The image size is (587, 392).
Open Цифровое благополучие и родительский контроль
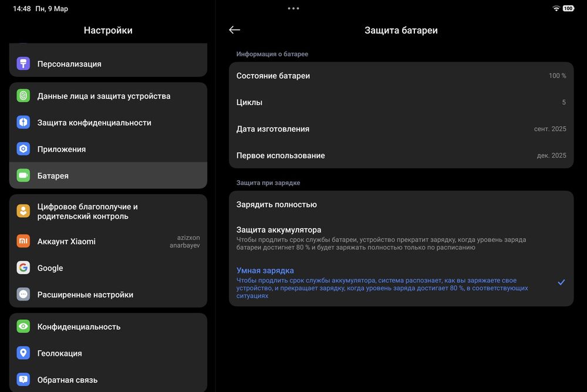click(108, 211)
